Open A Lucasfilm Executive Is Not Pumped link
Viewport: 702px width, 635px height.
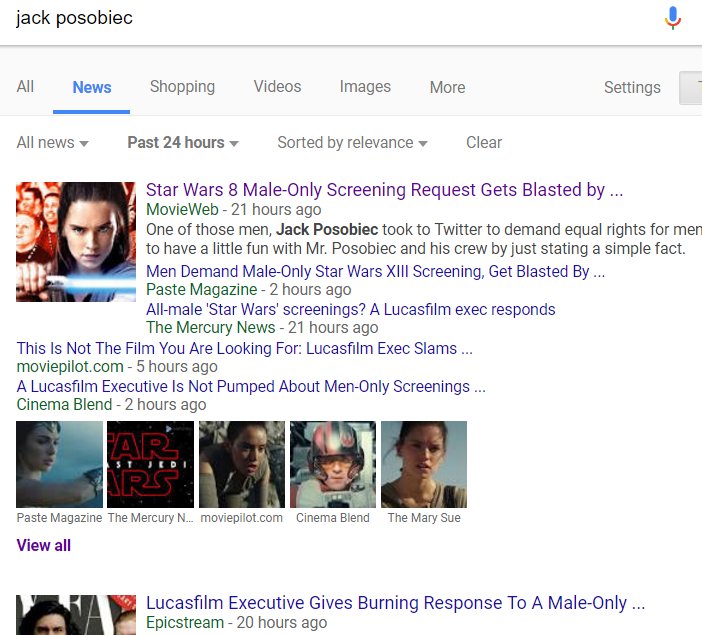251,386
